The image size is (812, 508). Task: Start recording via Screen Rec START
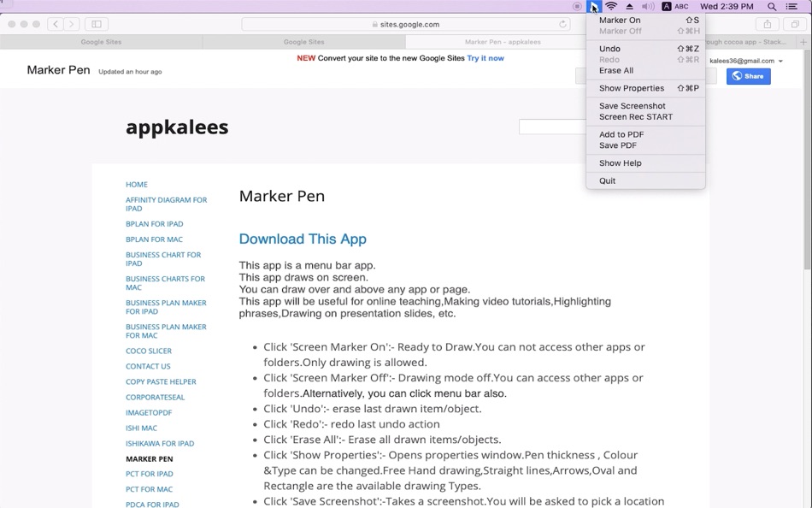(x=645, y=116)
